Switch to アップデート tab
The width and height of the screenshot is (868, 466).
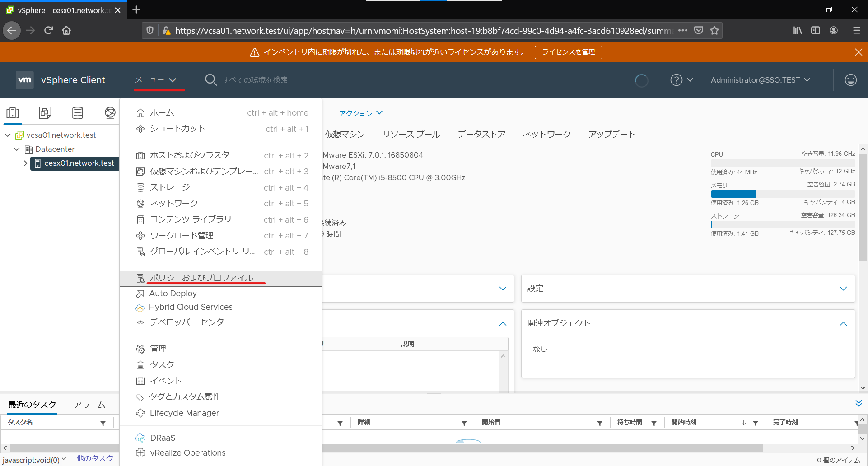612,134
